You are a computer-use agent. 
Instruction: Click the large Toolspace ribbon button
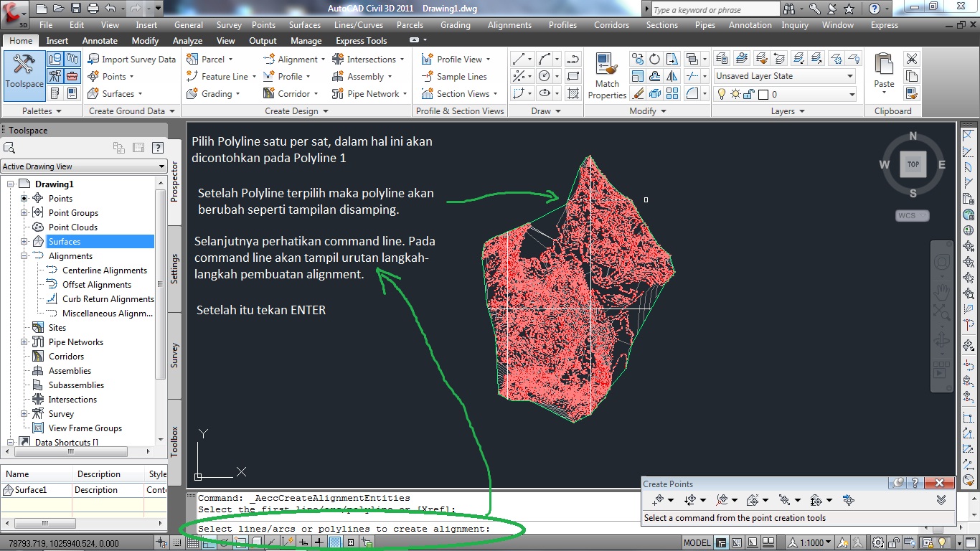(24, 75)
